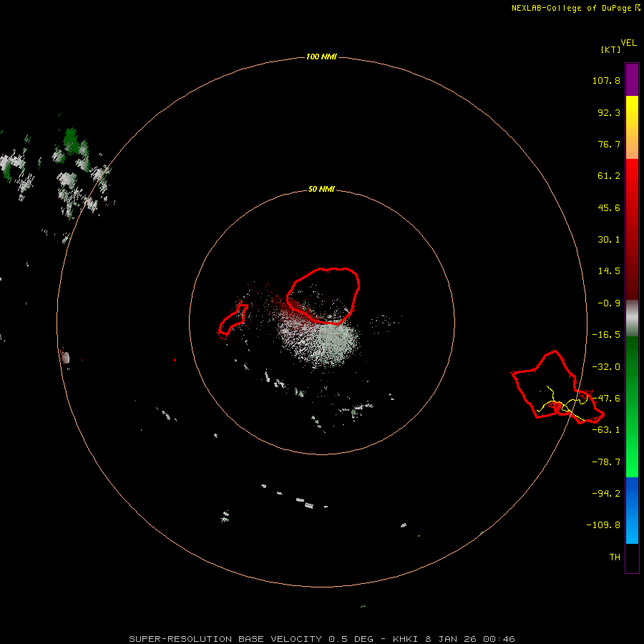
Task: Click the red segment of the color bar
Action: pyautogui.click(x=632, y=229)
